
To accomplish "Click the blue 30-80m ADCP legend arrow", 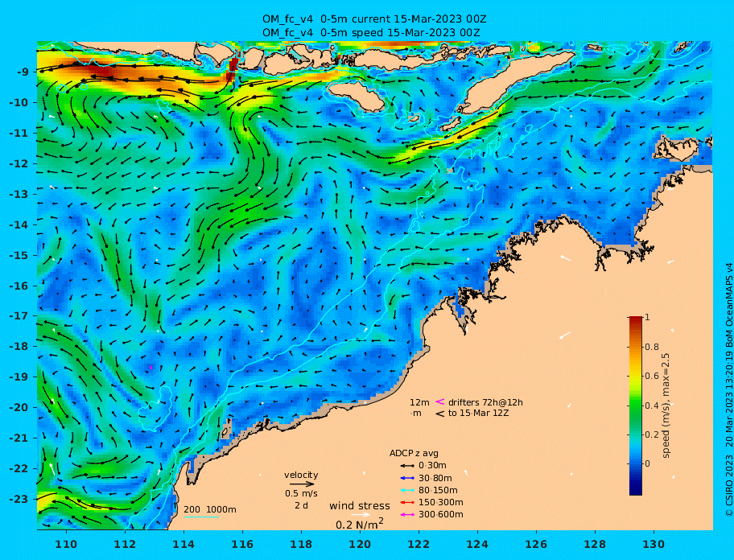I will [x=407, y=478].
